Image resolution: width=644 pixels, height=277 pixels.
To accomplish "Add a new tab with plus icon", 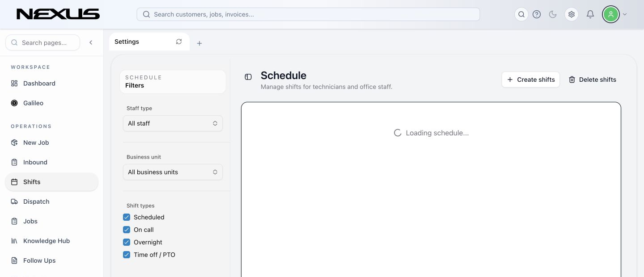I will click(x=199, y=43).
